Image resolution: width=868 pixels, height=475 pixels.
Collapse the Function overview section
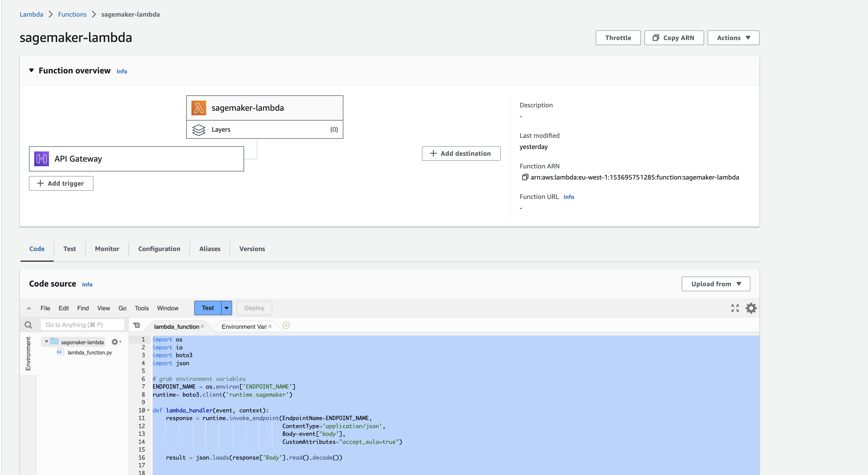point(31,70)
